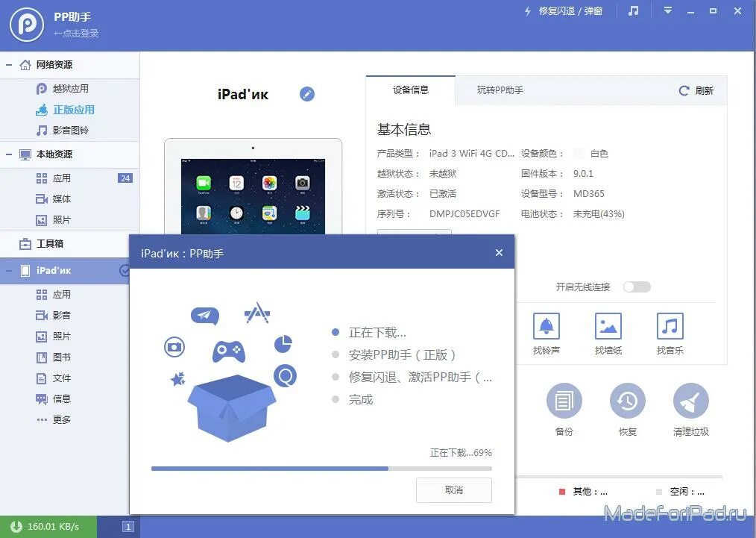This screenshot has width=756, height=538.
Task: Switch to the 设备信息 tab
Action: tap(410, 90)
